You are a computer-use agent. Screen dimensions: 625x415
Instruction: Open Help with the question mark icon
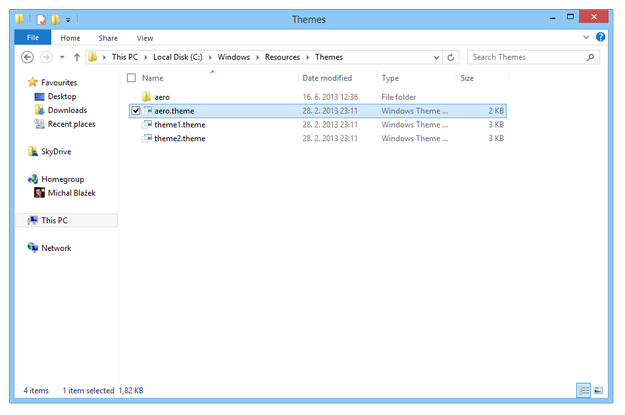(600, 37)
